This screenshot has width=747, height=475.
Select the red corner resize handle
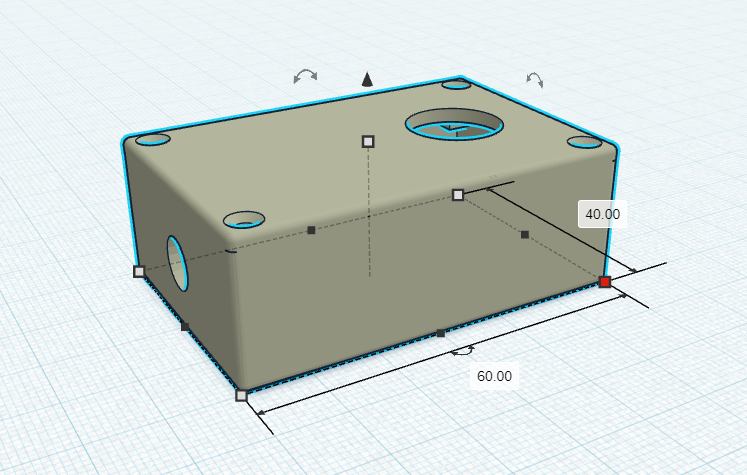tap(605, 282)
